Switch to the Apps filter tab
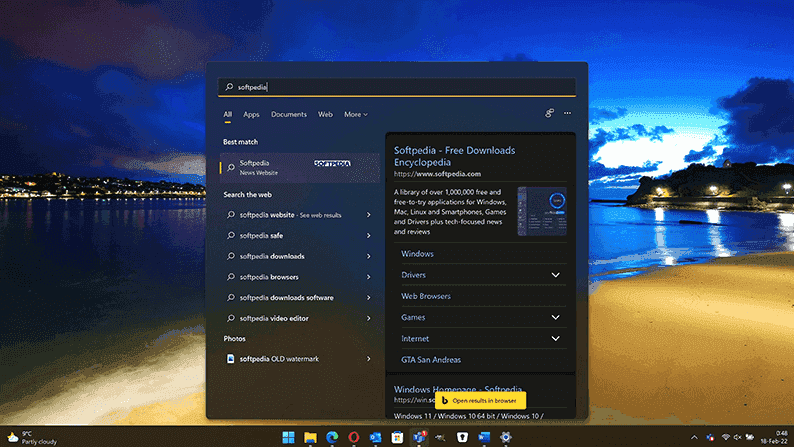Image resolution: width=794 pixels, height=447 pixels. (251, 114)
